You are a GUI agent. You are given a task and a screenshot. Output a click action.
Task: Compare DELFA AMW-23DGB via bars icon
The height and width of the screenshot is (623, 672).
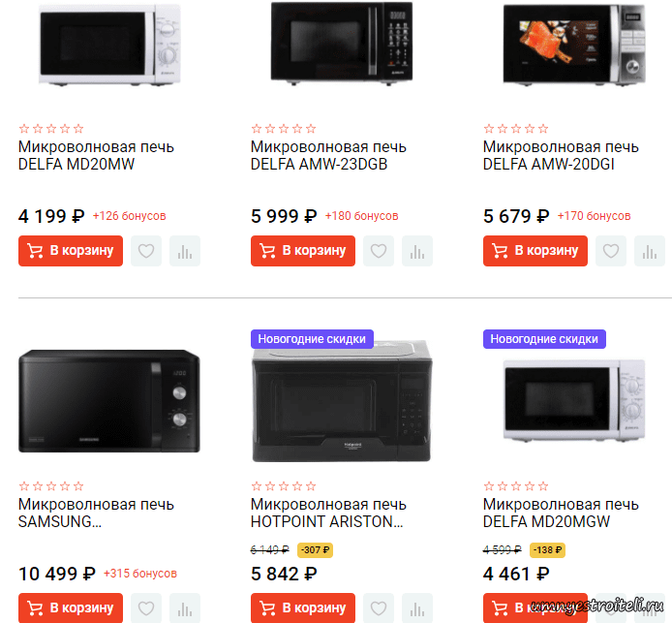point(416,251)
